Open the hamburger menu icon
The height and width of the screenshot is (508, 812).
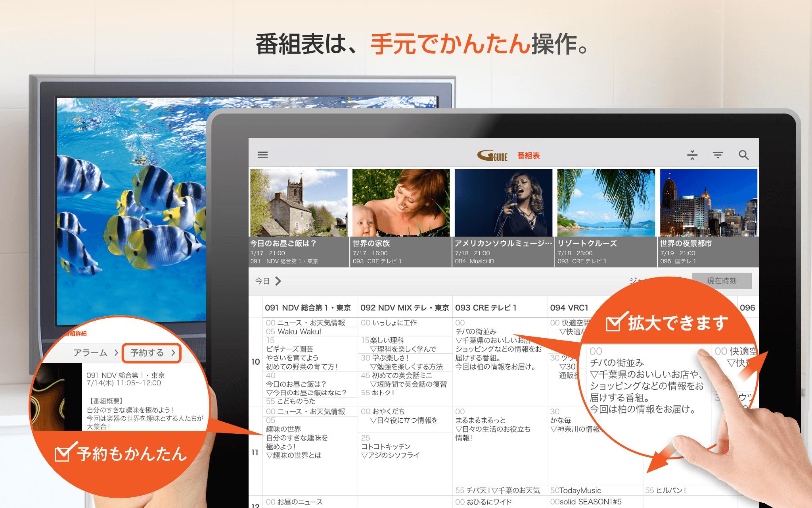click(x=262, y=155)
